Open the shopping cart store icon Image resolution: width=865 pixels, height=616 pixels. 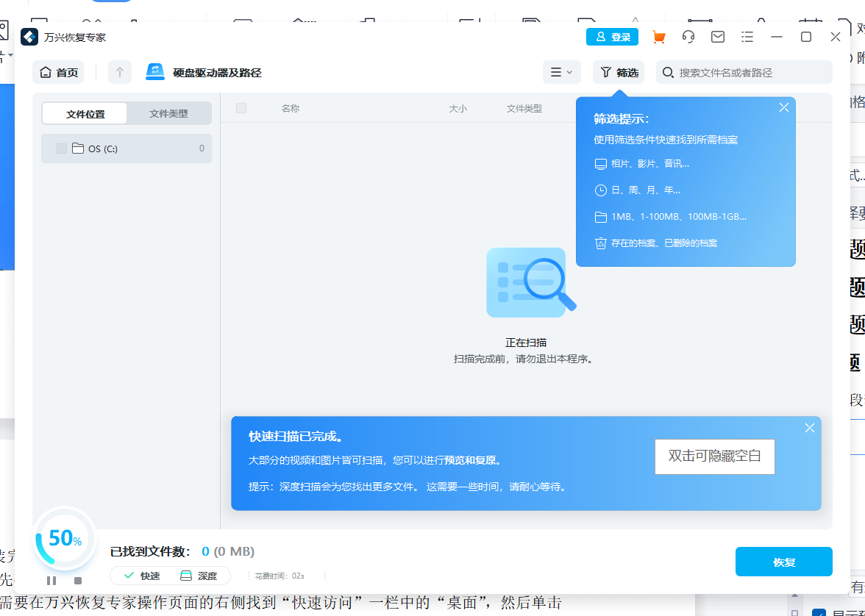click(659, 36)
